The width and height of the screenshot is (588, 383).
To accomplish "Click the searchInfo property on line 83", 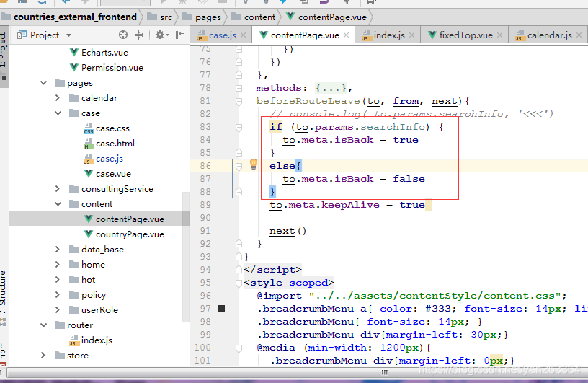I will tap(393, 127).
